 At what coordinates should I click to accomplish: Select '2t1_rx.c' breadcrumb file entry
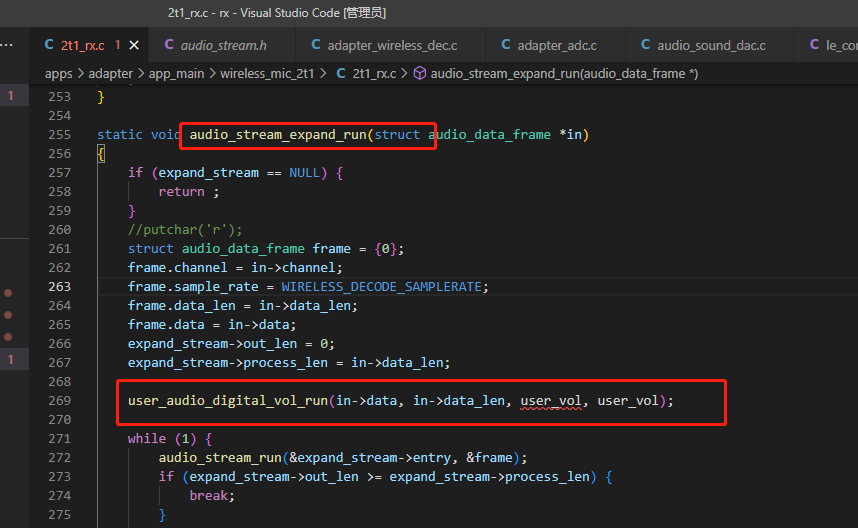click(x=374, y=74)
